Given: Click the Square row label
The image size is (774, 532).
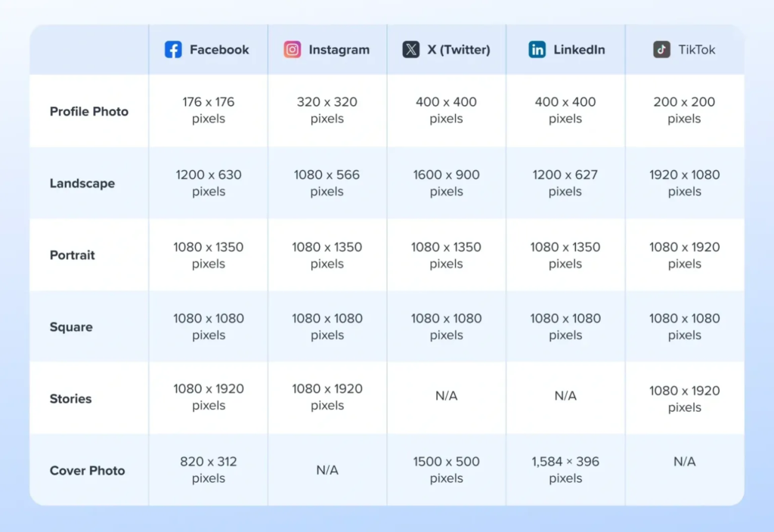Looking at the screenshot, I should pos(71,327).
